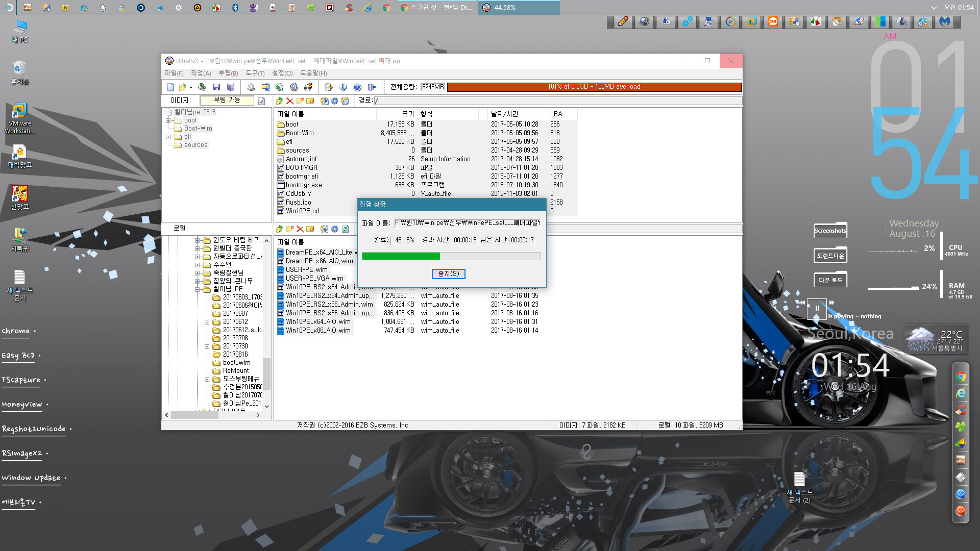980x551 pixels.
Task: Expand the efi folder in image tree
Action: (168, 137)
